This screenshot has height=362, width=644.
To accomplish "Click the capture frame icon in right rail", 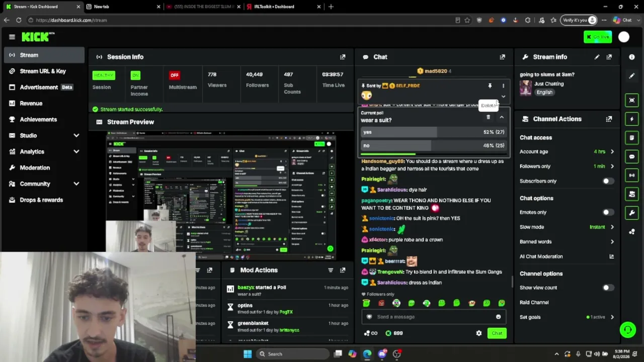I will 632,100.
